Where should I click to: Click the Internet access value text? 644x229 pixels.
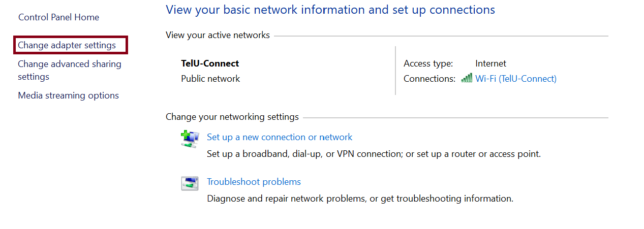pos(490,63)
